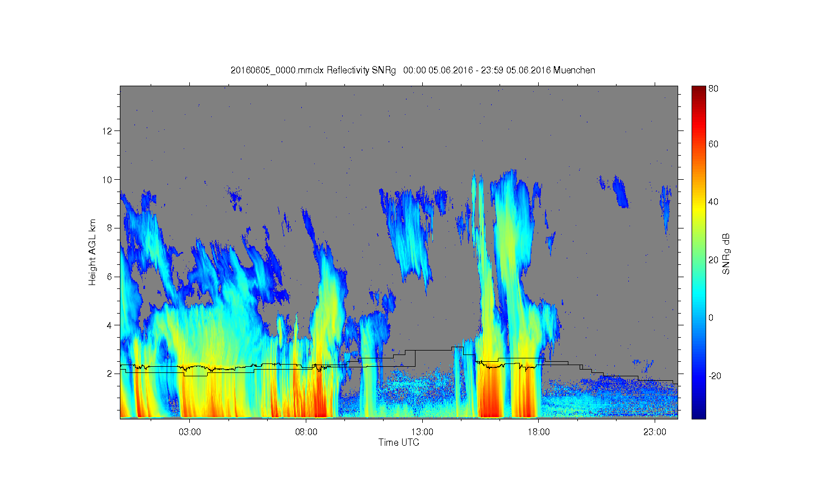840x504 pixels.
Task: Click the height axis tick label 2
Action: [x=110, y=374]
